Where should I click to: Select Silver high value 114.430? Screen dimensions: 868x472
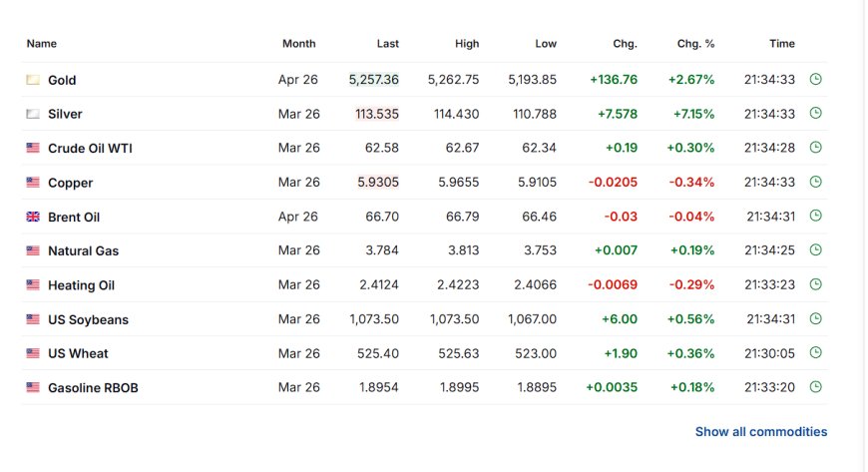click(457, 114)
